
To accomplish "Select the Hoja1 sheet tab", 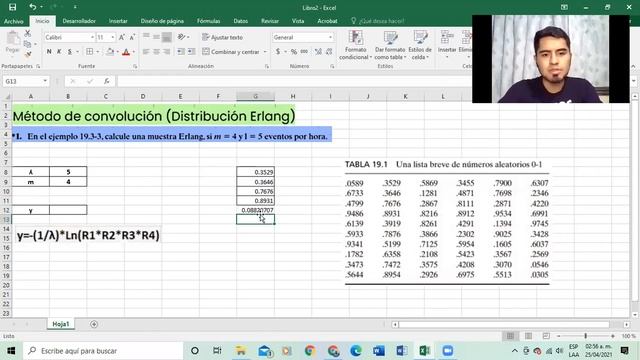I will click(x=61, y=324).
